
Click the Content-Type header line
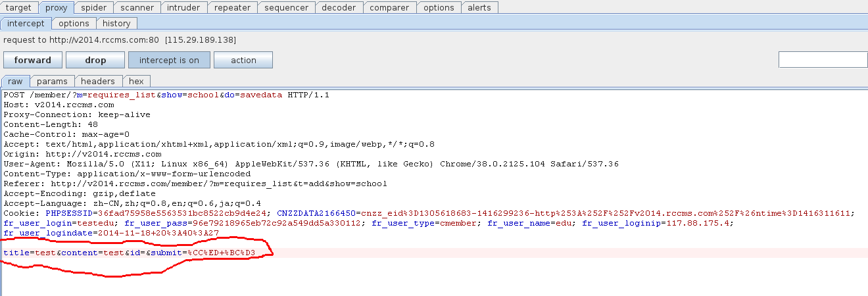(x=127, y=174)
